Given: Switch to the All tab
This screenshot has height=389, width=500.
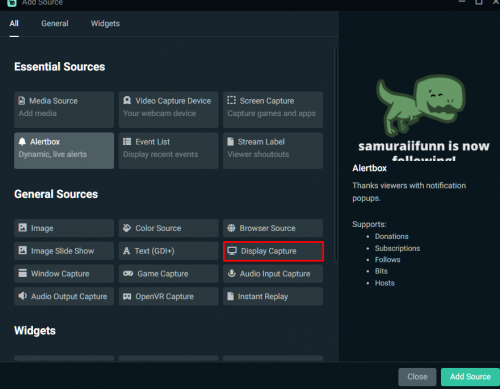Looking at the screenshot, I should coord(14,23).
